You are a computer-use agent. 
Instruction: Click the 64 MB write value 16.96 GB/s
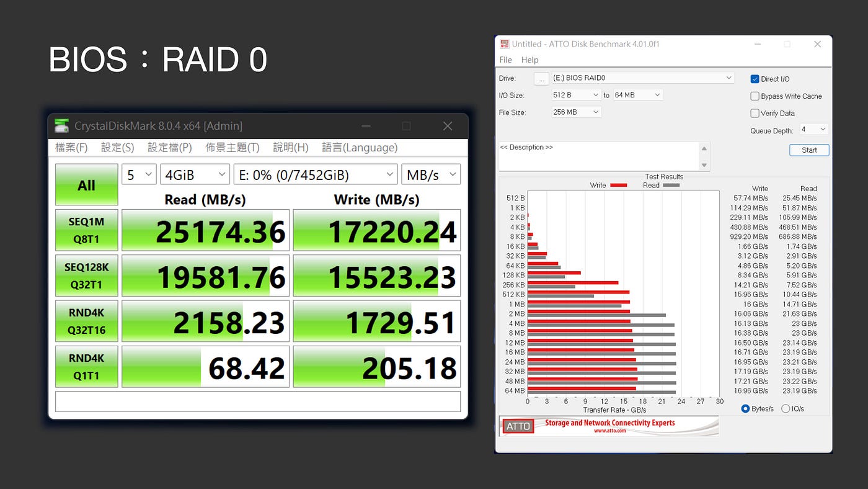pyautogui.click(x=751, y=391)
